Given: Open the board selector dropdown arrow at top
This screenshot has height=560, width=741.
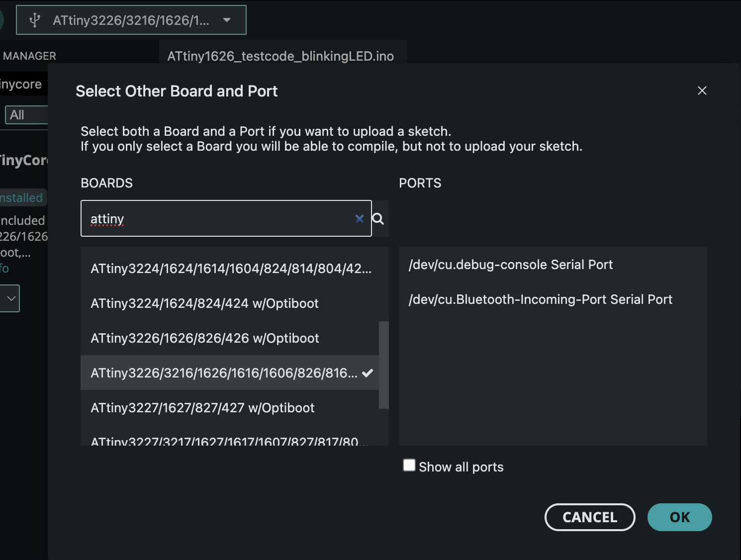Looking at the screenshot, I should coord(227,20).
